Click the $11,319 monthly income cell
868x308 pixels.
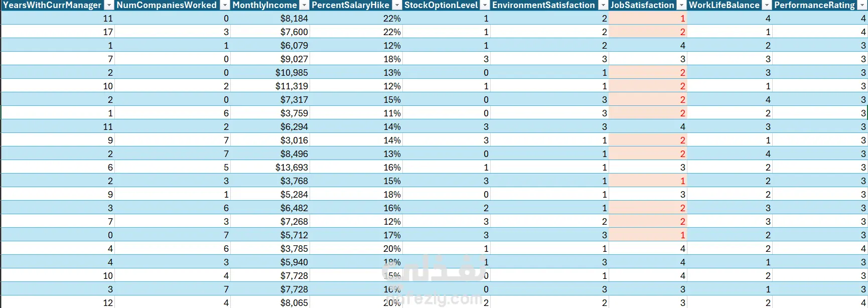(270, 86)
